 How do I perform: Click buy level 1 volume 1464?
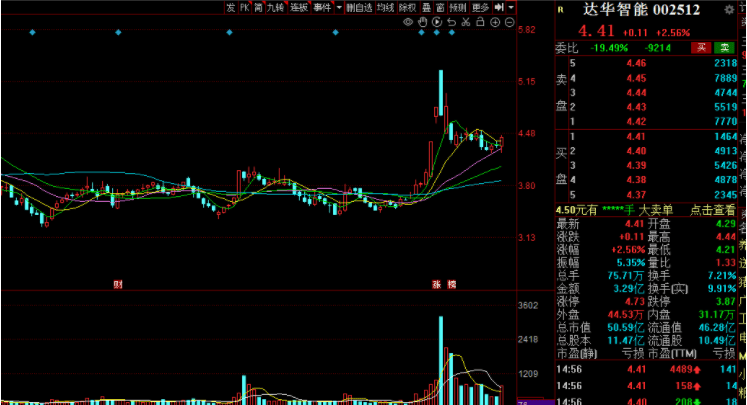click(x=725, y=137)
